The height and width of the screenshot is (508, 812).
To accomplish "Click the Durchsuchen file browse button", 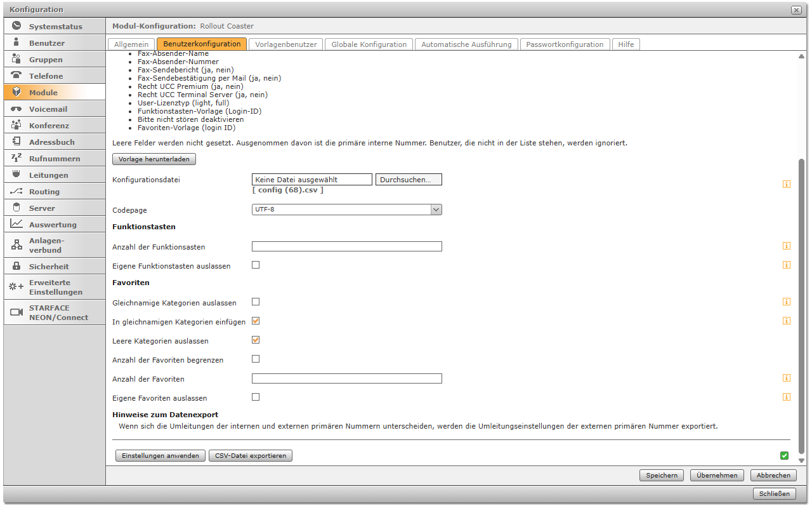I will 409,180.
